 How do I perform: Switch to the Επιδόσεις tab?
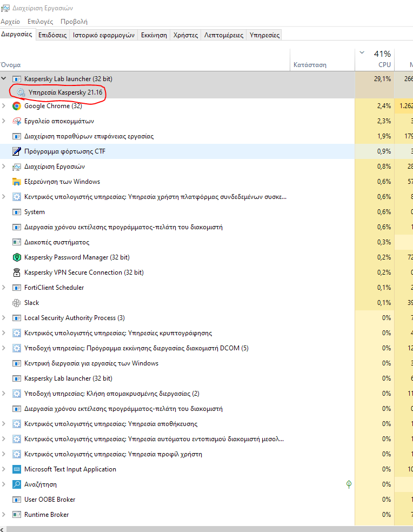pos(52,35)
